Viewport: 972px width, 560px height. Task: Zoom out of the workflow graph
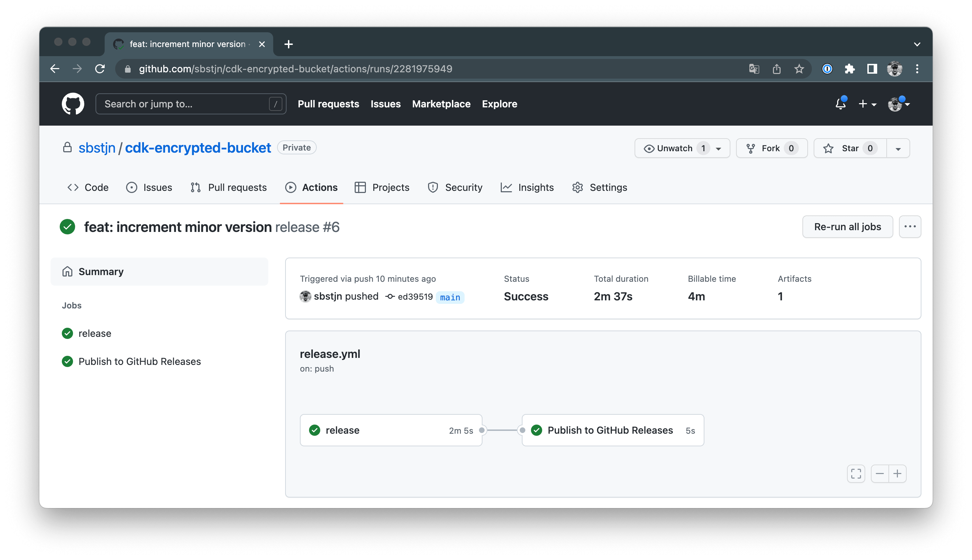click(x=880, y=473)
